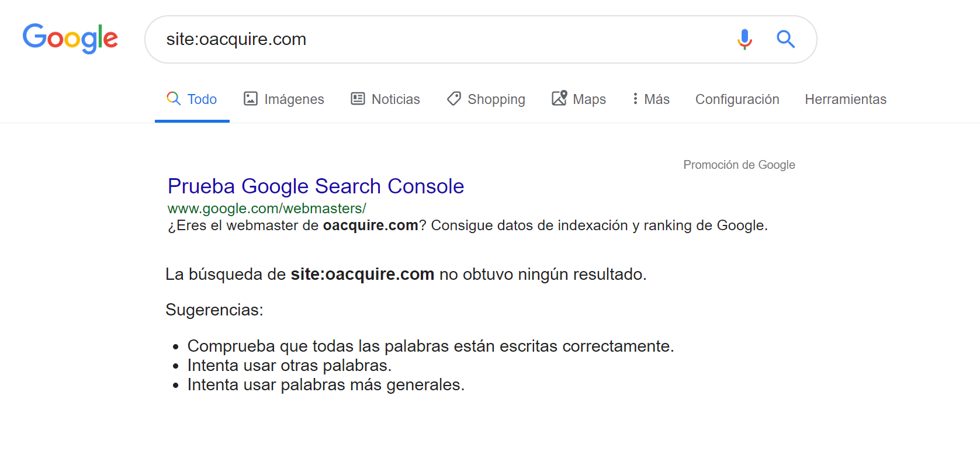Click the magnifying glass search button
Image resolution: width=980 pixels, height=451 pixels.
785,39
